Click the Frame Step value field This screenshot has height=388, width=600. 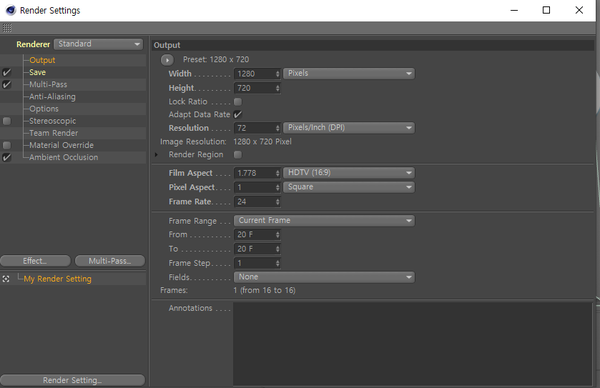254,263
